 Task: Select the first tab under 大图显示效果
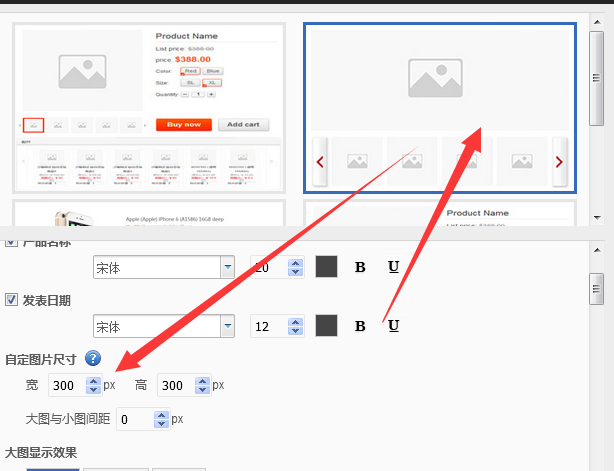(x=52, y=468)
